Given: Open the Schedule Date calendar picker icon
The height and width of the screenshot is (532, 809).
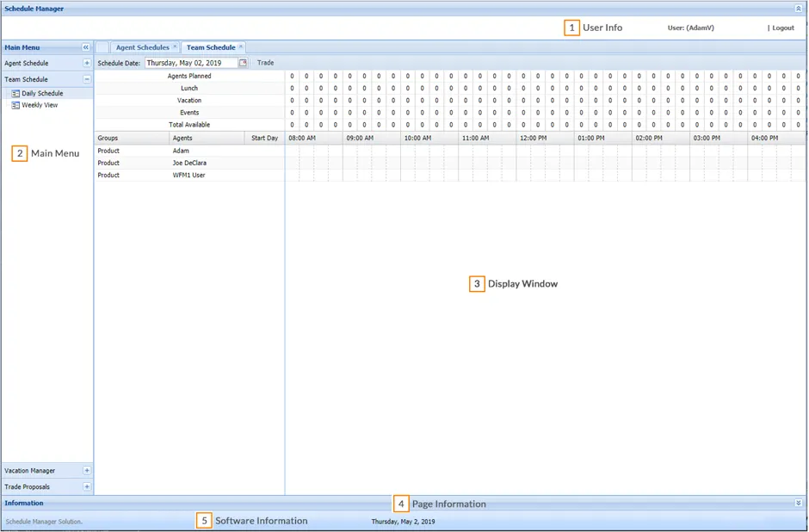Looking at the screenshot, I should tap(243, 63).
